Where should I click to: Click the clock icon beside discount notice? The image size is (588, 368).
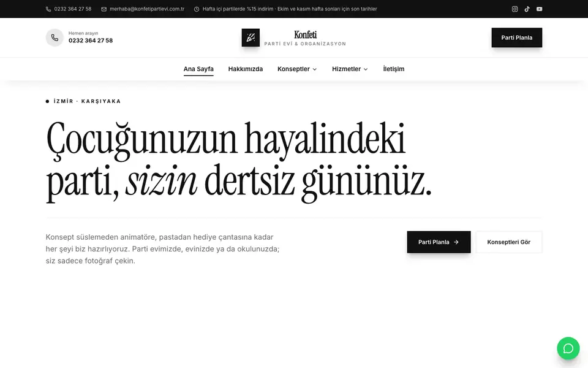pyautogui.click(x=197, y=9)
